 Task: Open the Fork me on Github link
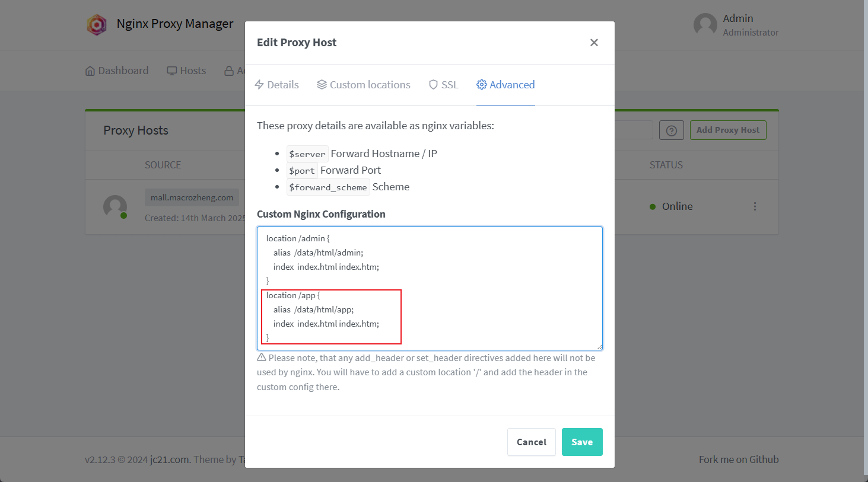(738, 459)
